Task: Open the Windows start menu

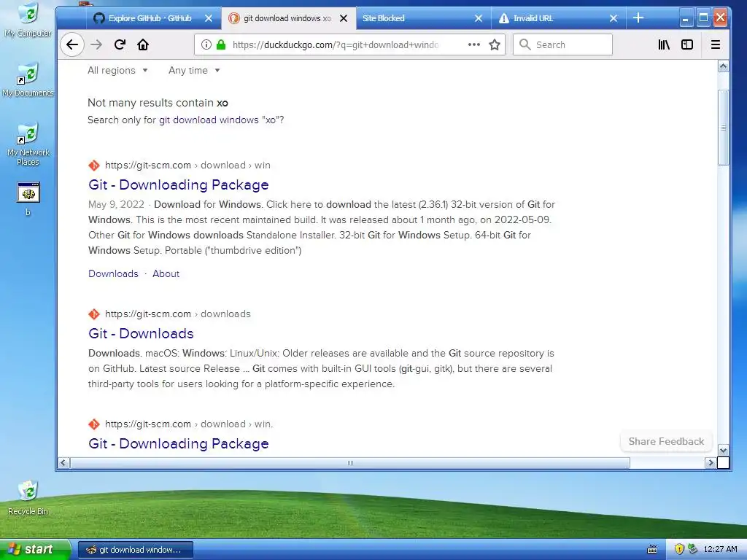Action: coord(34,550)
